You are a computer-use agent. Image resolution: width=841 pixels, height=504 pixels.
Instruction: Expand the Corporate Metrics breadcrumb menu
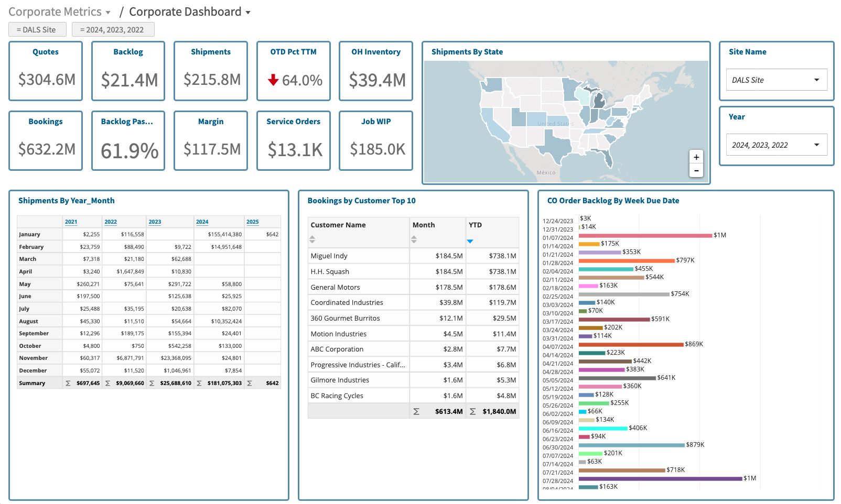click(x=107, y=13)
